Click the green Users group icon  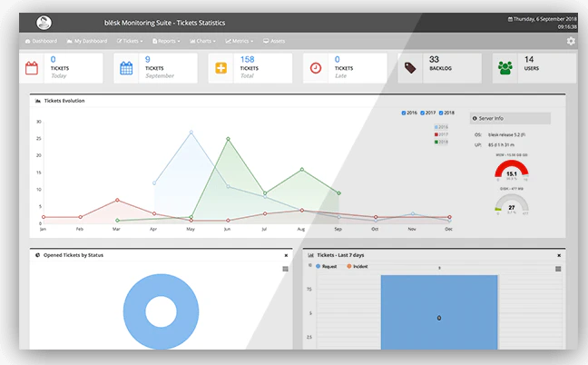[505, 68]
